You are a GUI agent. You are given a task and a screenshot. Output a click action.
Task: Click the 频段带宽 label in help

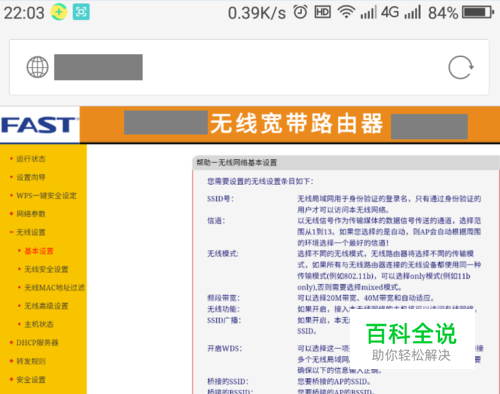pyautogui.click(x=223, y=298)
